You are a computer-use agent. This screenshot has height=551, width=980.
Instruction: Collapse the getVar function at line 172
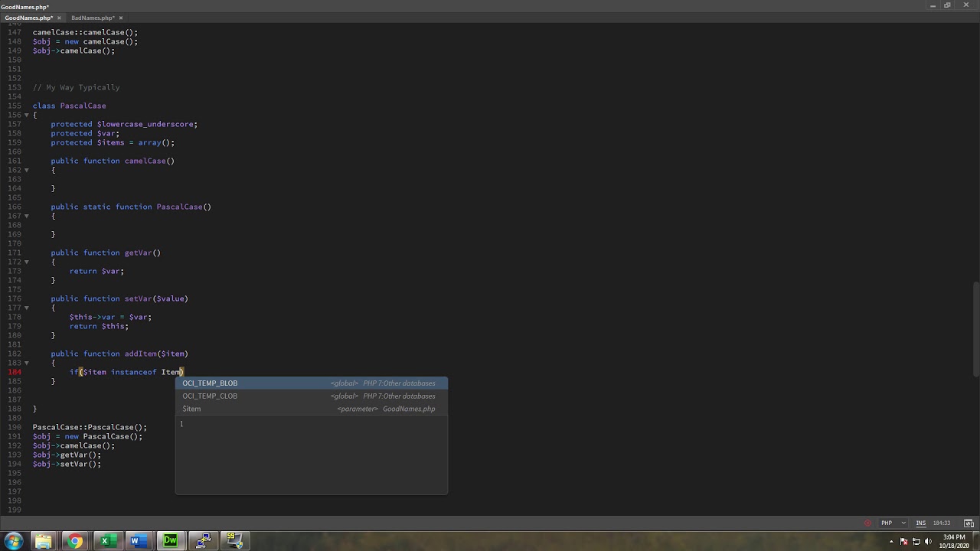[26, 262]
